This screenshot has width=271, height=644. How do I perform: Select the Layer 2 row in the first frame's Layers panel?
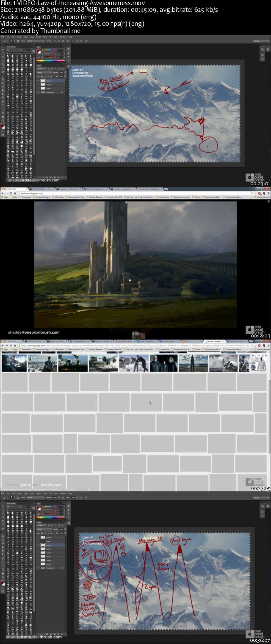50,81
